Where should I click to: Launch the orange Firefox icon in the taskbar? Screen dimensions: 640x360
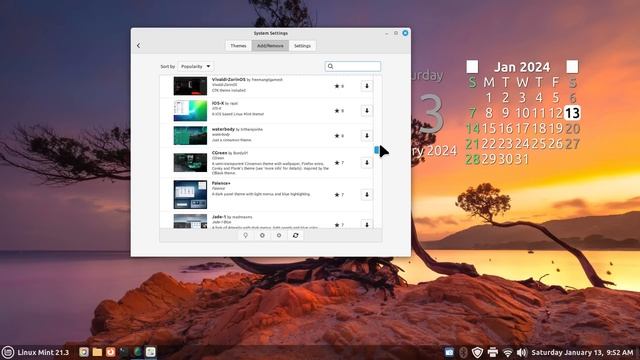coord(111,352)
